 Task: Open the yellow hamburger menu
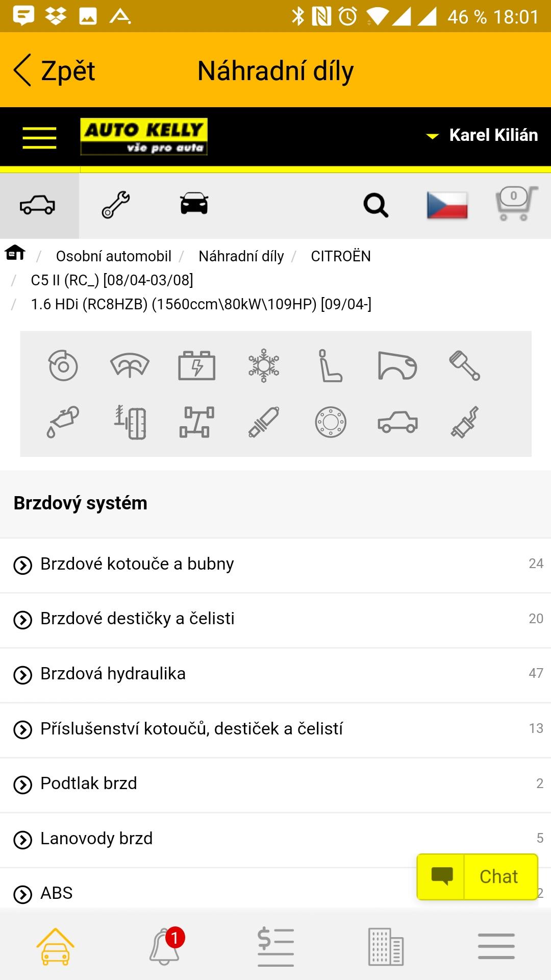[39, 137]
